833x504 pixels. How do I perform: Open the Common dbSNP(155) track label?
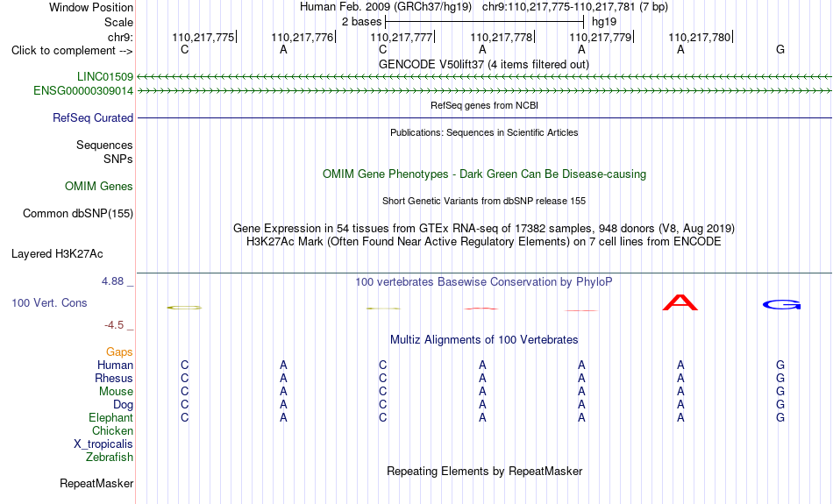point(78,214)
